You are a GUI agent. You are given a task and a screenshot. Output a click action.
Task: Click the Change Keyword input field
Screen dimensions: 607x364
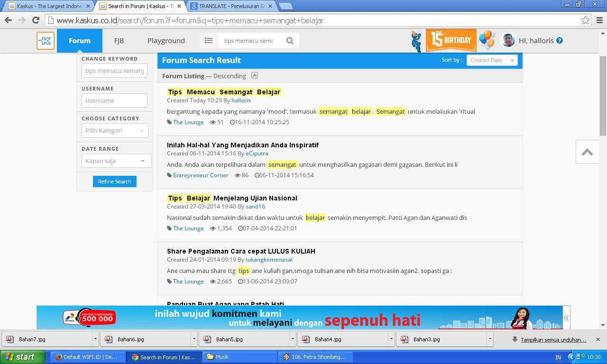(114, 71)
